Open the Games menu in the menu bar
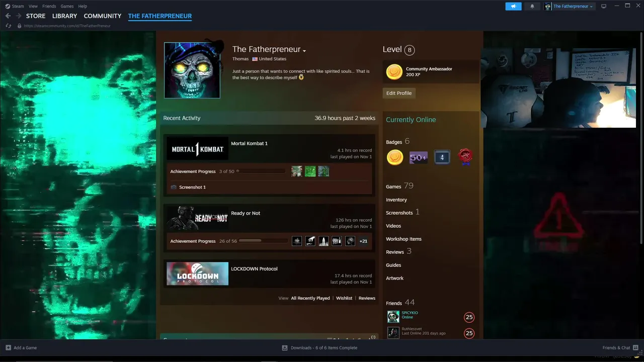The image size is (644, 362). [67, 6]
